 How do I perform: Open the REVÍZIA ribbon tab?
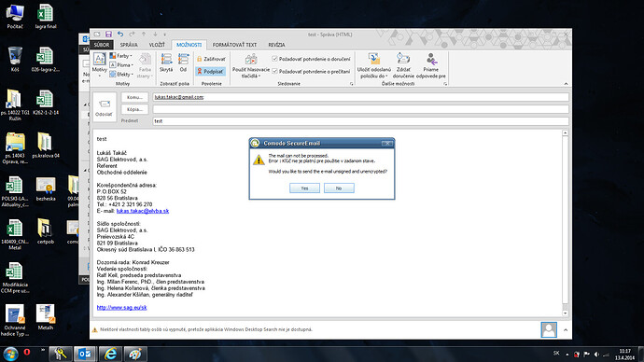[x=276, y=45]
